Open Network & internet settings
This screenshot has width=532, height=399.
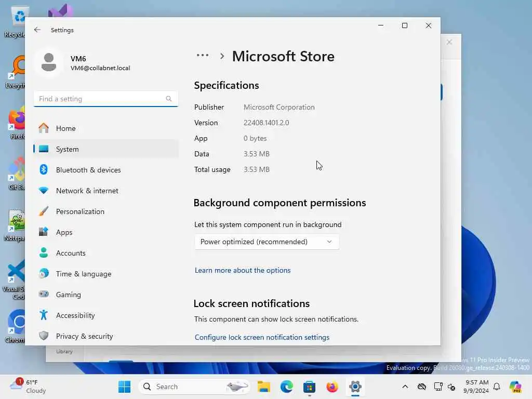106,191
